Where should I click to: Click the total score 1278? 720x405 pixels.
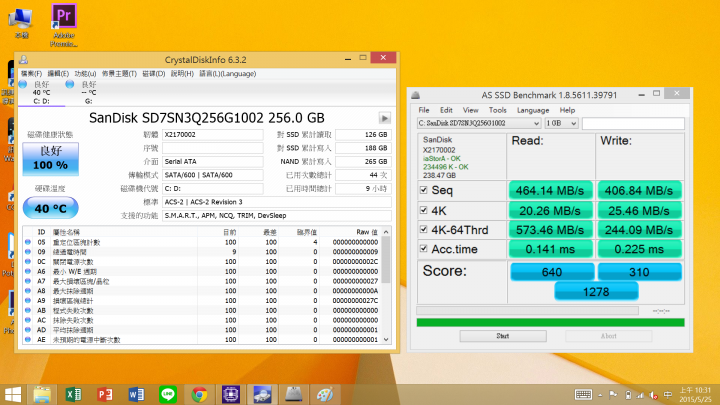pyautogui.click(x=596, y=292)
